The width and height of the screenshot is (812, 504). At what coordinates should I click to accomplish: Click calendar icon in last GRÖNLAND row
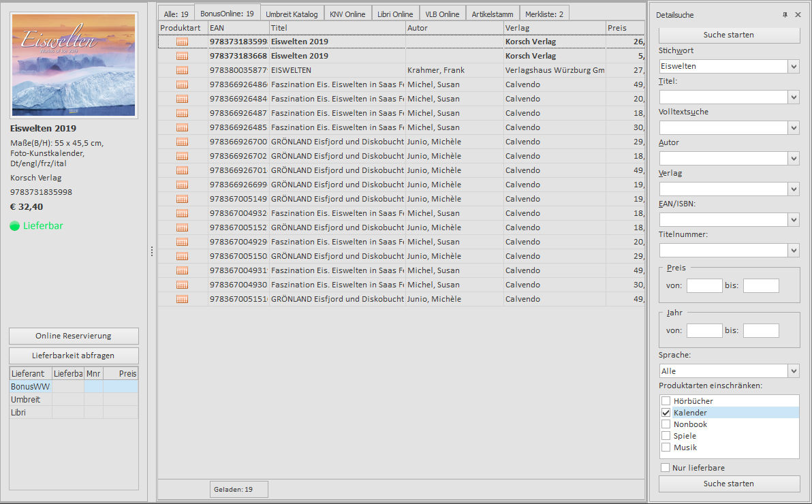pyautogui.click(x=182, y=299)
